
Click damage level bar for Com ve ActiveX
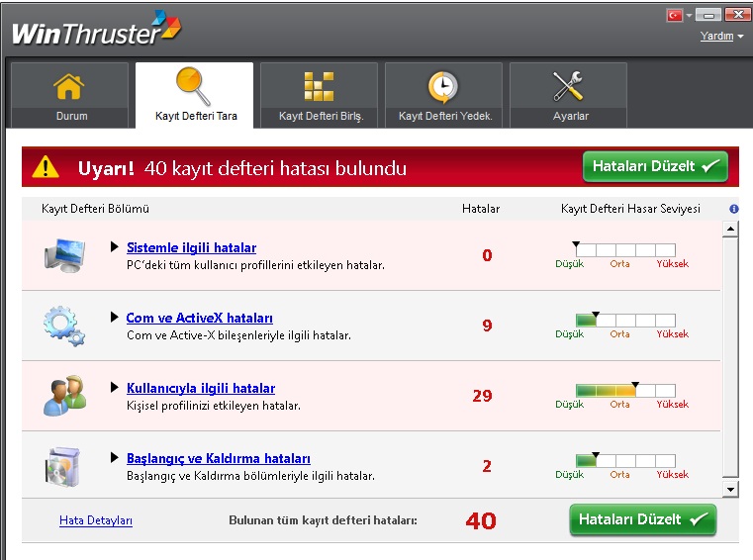click(625, 320)
